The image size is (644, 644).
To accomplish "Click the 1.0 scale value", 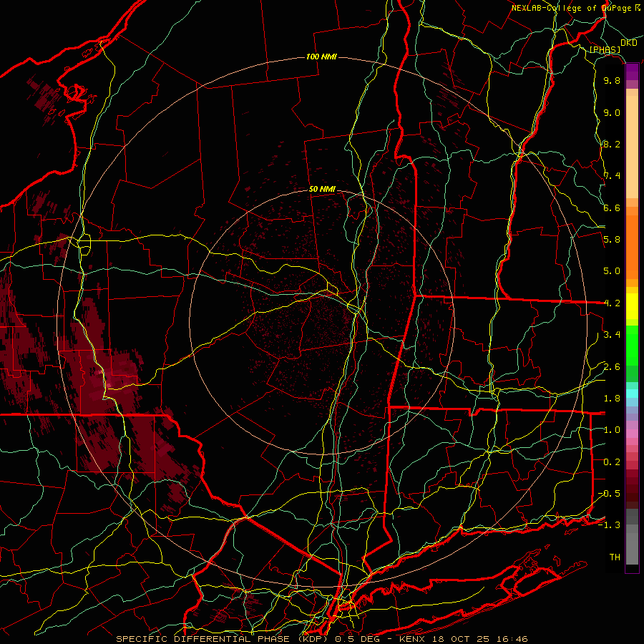I will [612, 431].
